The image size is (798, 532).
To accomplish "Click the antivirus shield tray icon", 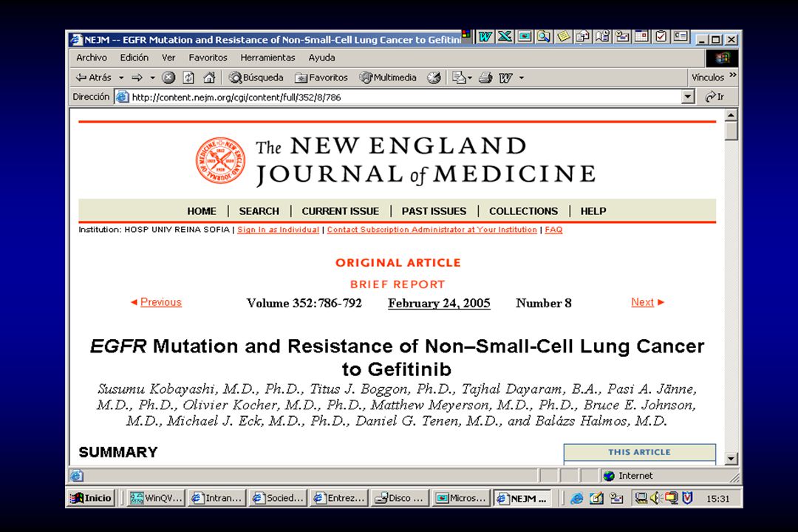I will coord(687,498).
